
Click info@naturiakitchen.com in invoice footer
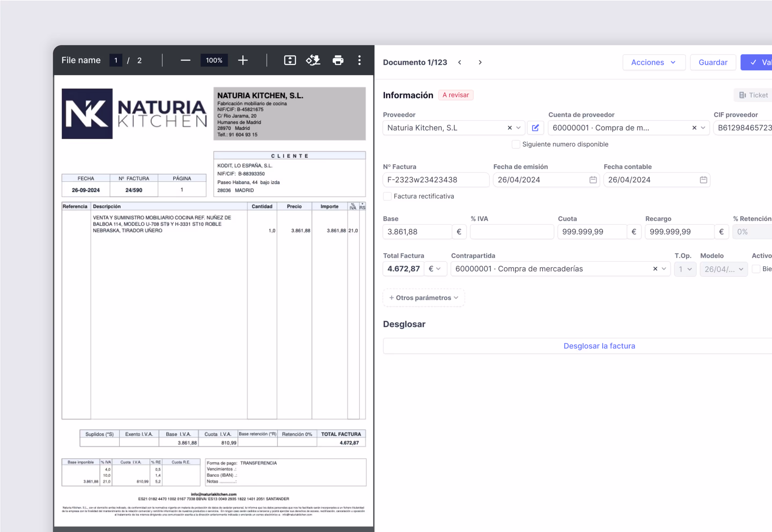(214, 494)
